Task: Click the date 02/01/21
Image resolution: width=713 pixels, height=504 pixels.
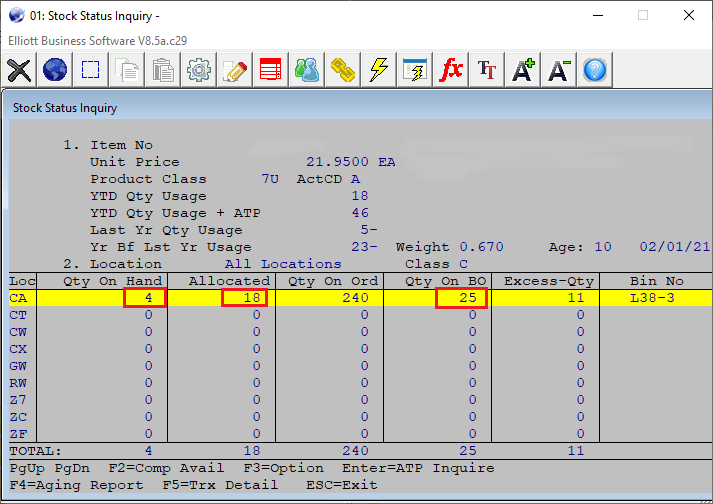Action: tap(675, 247)
